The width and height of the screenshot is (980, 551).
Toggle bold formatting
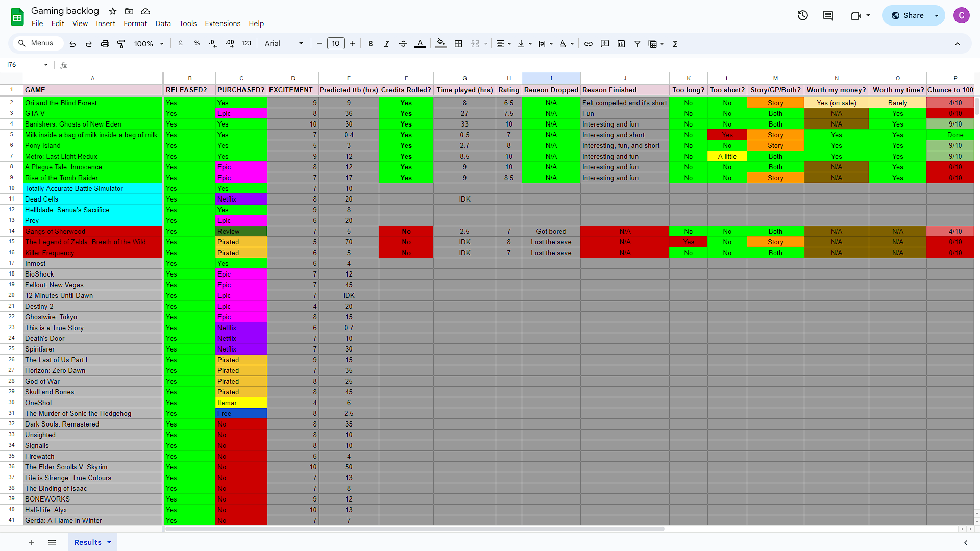click(x=371, y=44)
